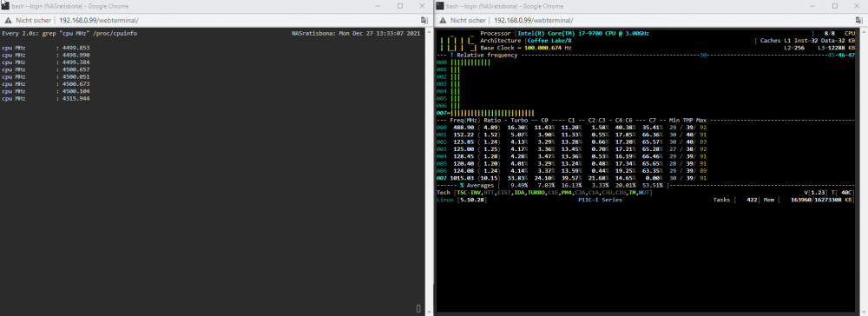868x316 pixels.
Task: Maximize the left Chrome window
Action: click(x=400, y=5)
